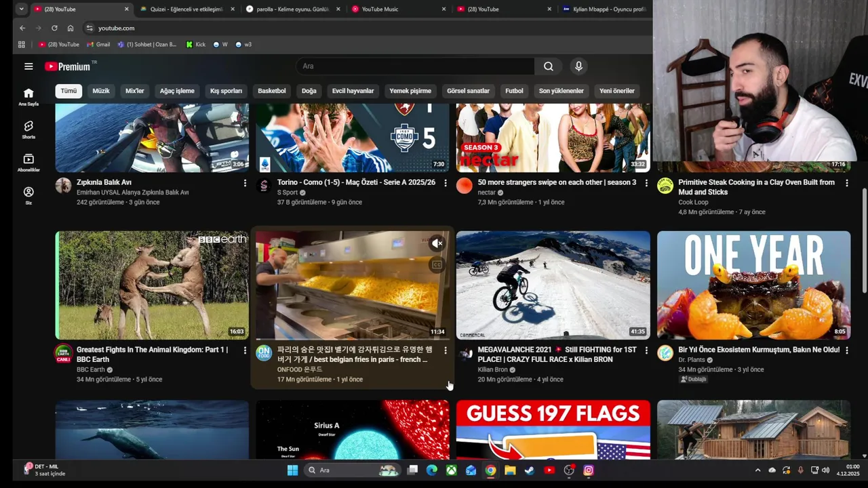Click the browser home icon
Image resolution: width=868 pixels, height=488 pixels.
(x=71, y=28)
